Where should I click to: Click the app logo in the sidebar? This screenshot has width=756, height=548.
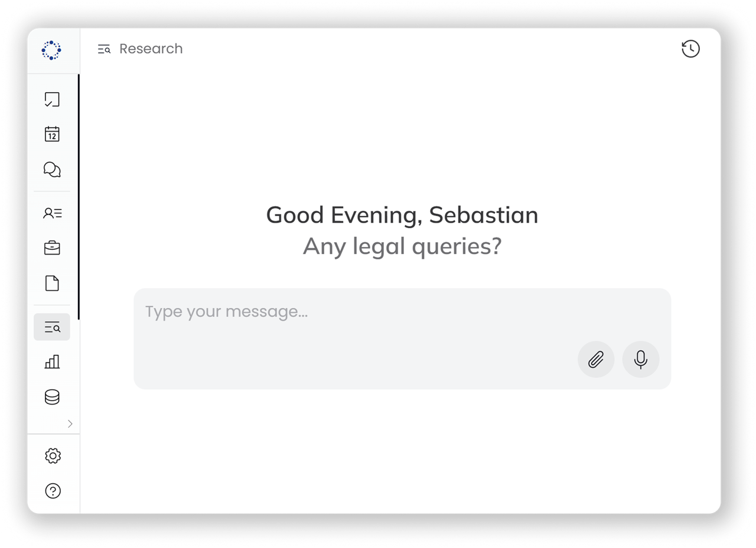pos(52,50)
